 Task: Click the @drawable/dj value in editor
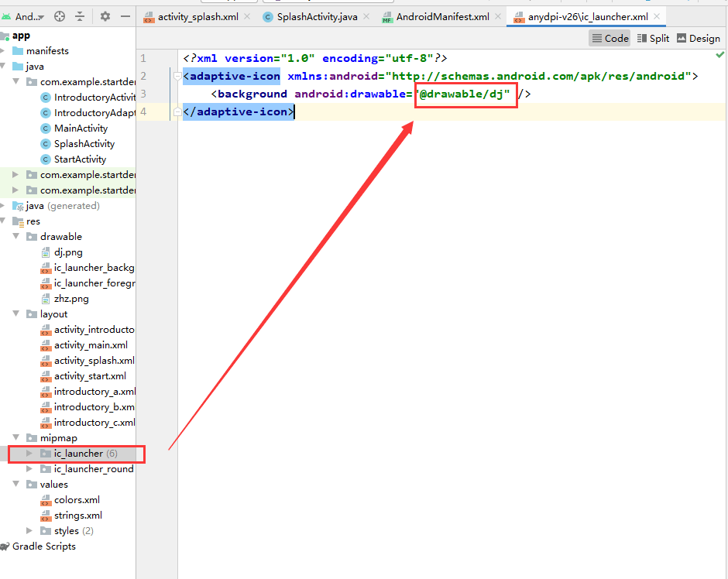[x=463, y=94]
